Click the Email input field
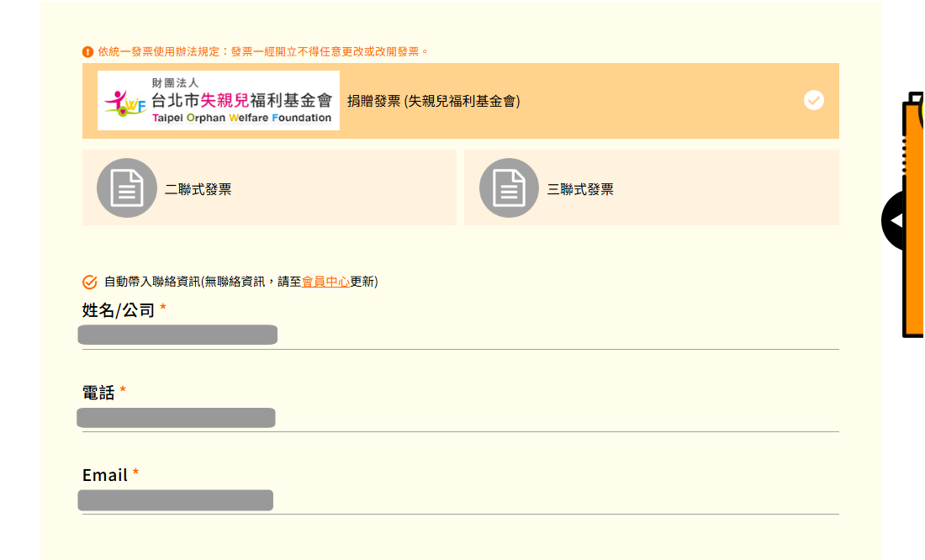 (461, 500)
